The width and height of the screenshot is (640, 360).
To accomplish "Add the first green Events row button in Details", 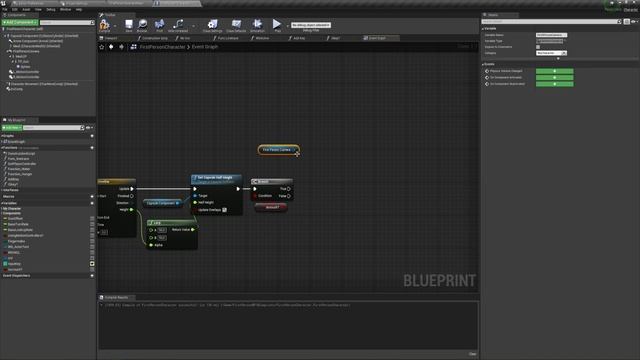I will point(554,71).
